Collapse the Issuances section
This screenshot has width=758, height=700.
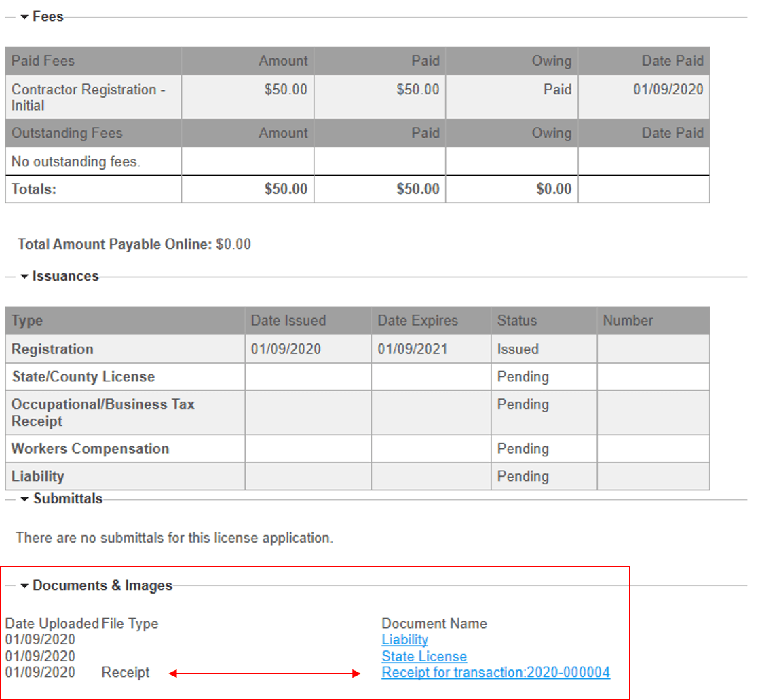tap(24, 277)
